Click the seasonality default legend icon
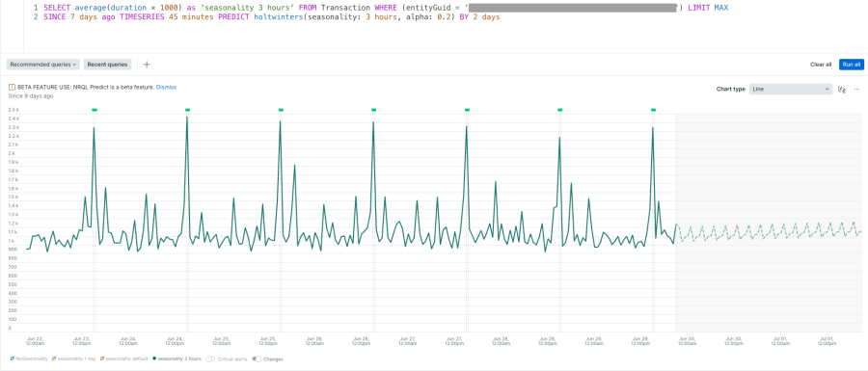Viewport: 868px width, 371px height. coord(102,358)
